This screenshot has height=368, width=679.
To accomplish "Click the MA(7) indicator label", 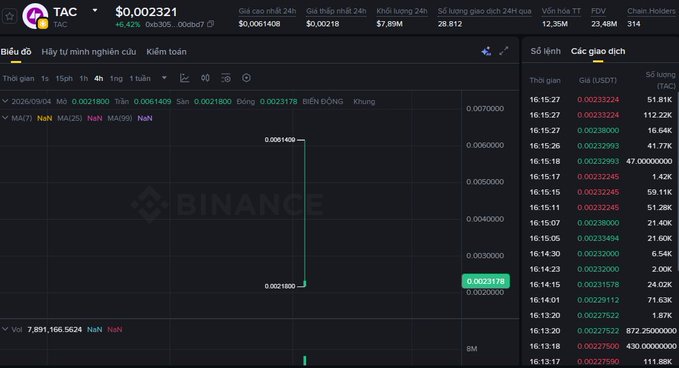I will pyautogui.click(x=22, y=118).
